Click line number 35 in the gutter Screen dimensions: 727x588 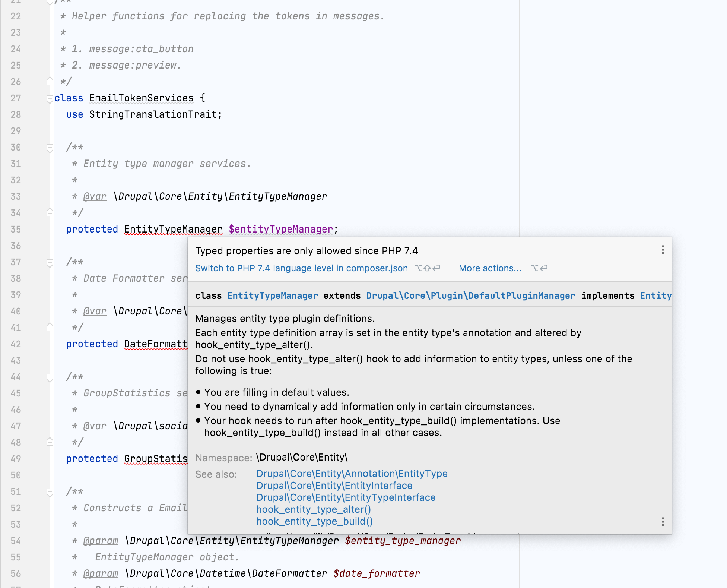click(16, 229)
